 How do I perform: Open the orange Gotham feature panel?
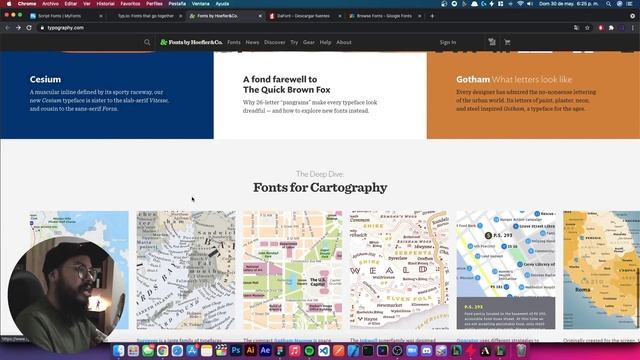(x=533, y=95)
